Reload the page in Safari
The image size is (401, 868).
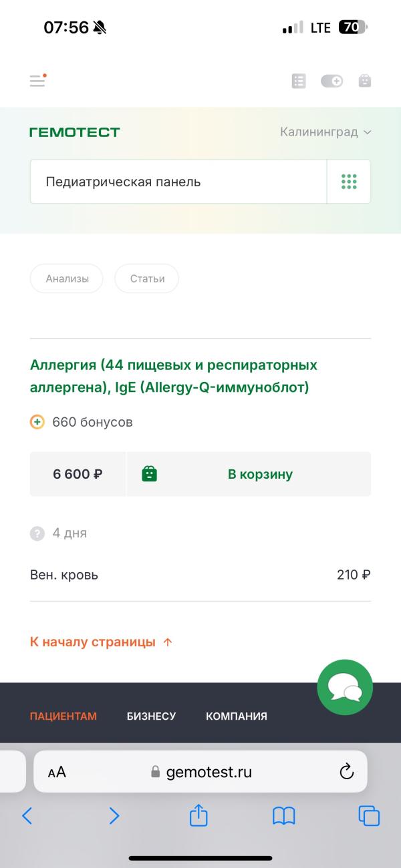tap(346, 772)
